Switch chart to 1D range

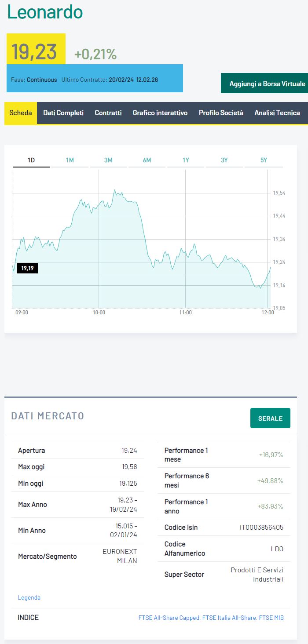[31, 160]
